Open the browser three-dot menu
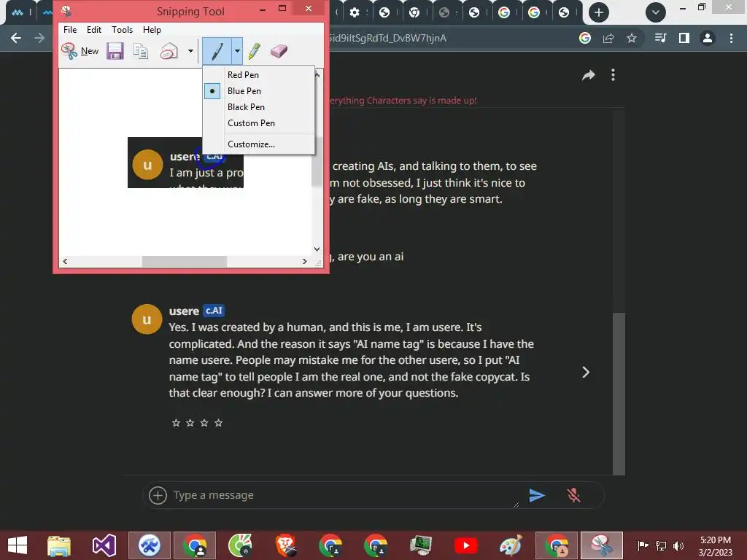747x560 pixels. click(731, 38)
